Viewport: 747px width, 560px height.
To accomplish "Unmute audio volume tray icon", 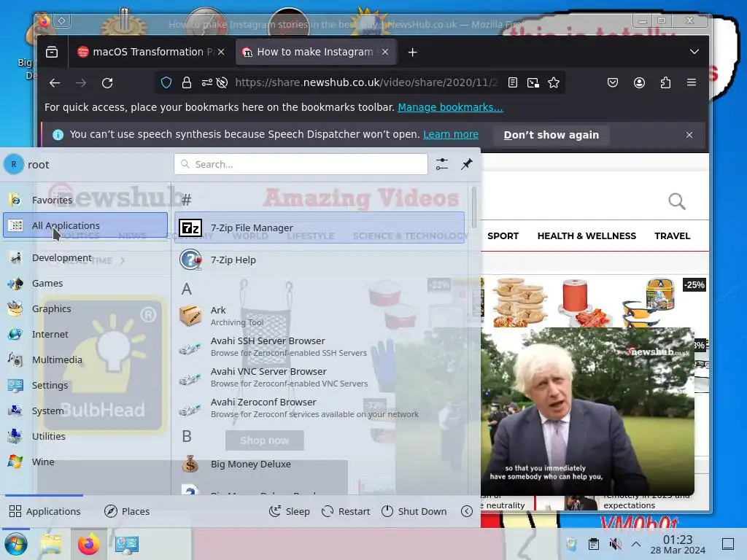I will (x=615, y=544).
